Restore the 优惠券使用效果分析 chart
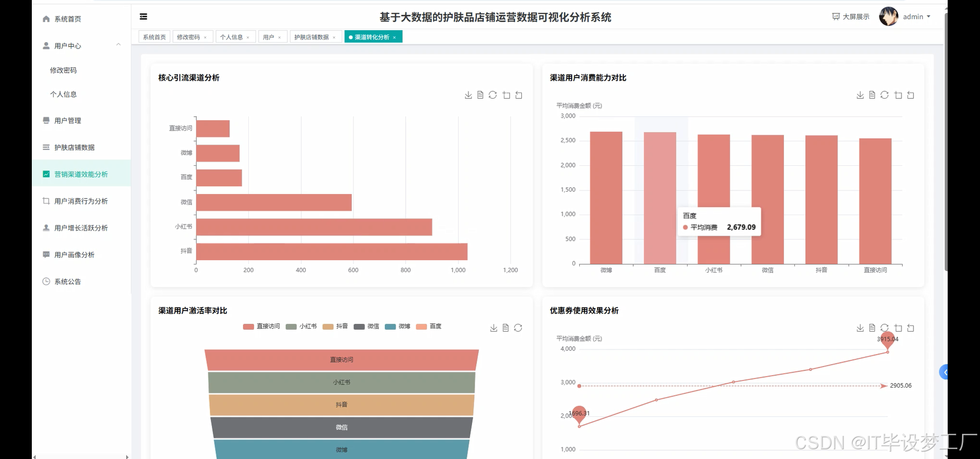The image size is (980, 459). tap(885, 328)
